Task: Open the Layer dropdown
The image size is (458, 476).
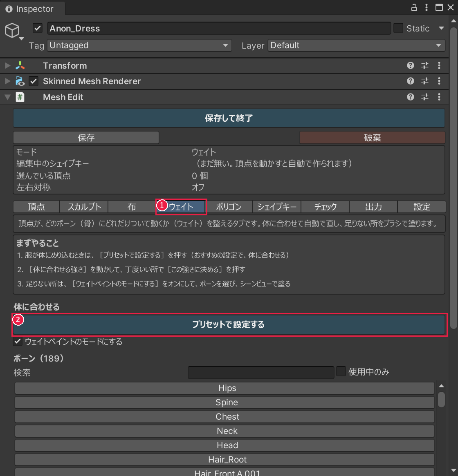Action: tap(356, 45)
